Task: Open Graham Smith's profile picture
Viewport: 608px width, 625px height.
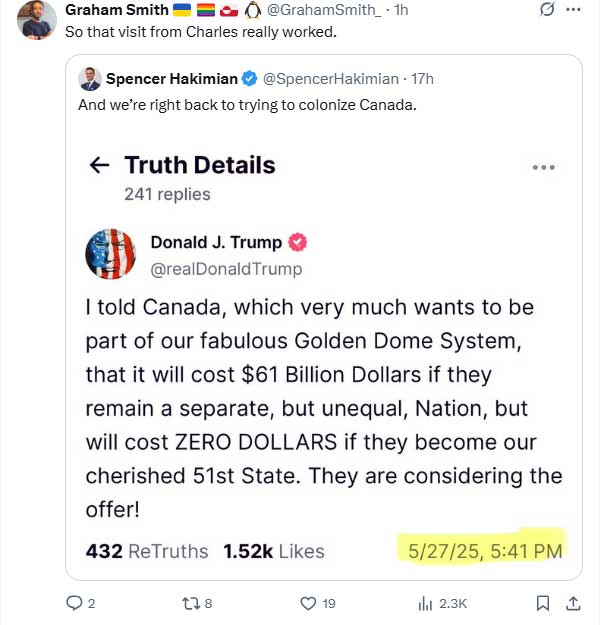Action: (37, 20)
